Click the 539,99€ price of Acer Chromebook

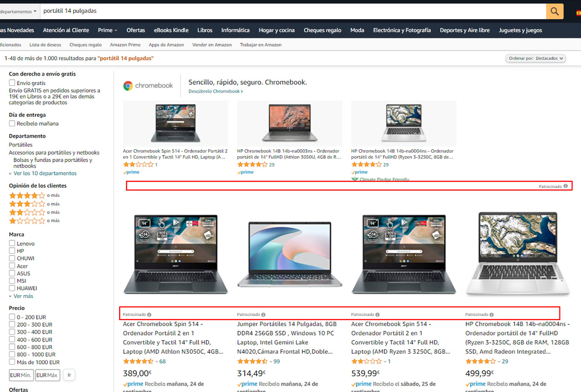click(x=366, y=373)
